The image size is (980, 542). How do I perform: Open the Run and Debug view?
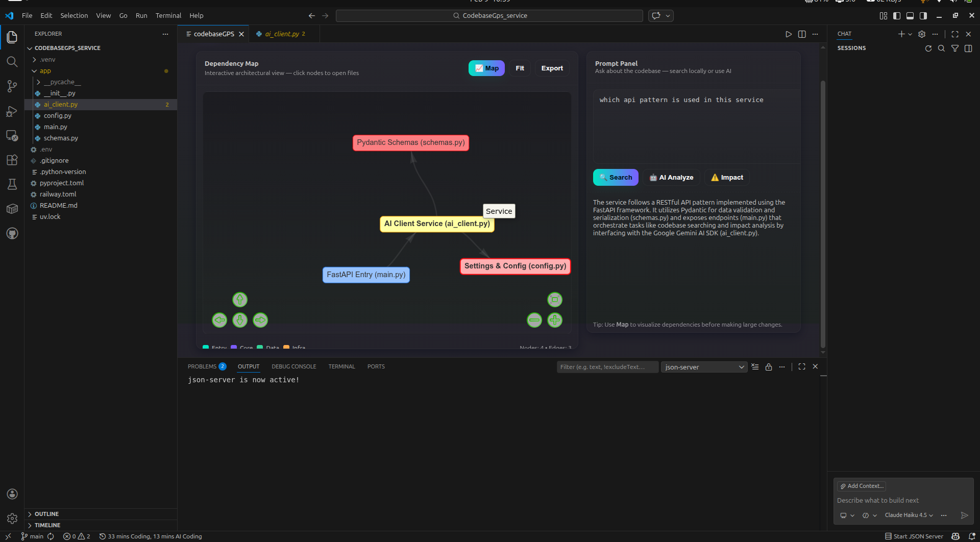click(x=12, y=111)
